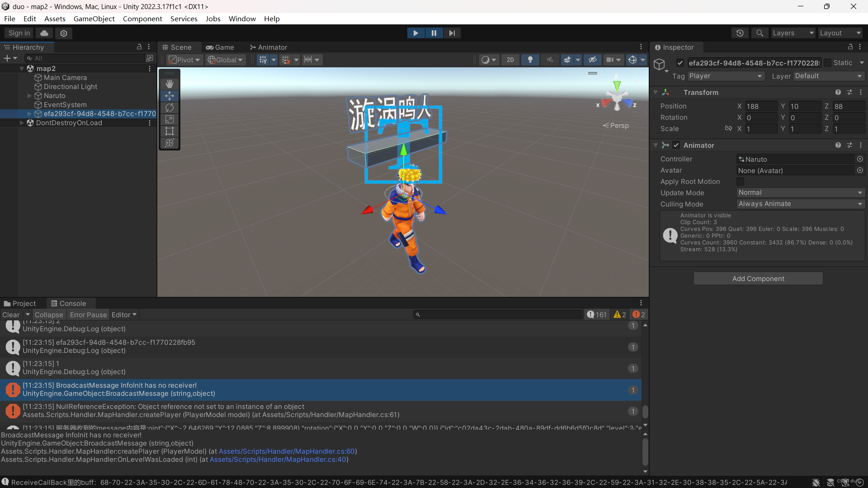This screenshot has width=868, height=488.
Task: Open scene camera settings dropdown
Action: coord(613,60)
